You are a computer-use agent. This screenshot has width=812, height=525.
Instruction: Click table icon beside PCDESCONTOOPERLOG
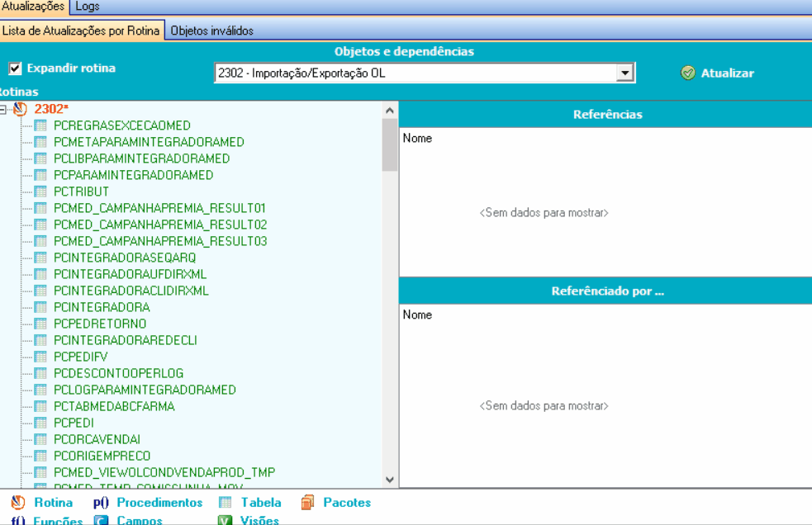pyautogui.click(x=40, y=373)
